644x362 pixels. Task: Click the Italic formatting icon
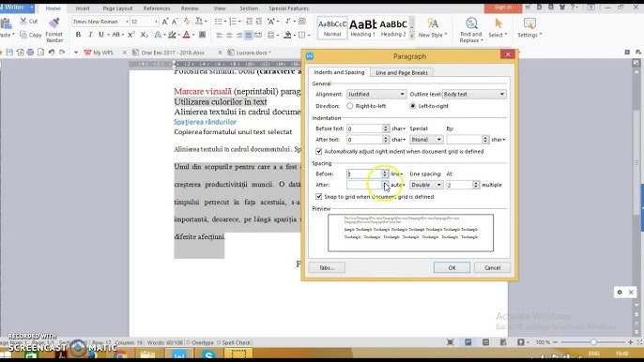[90, 35]
